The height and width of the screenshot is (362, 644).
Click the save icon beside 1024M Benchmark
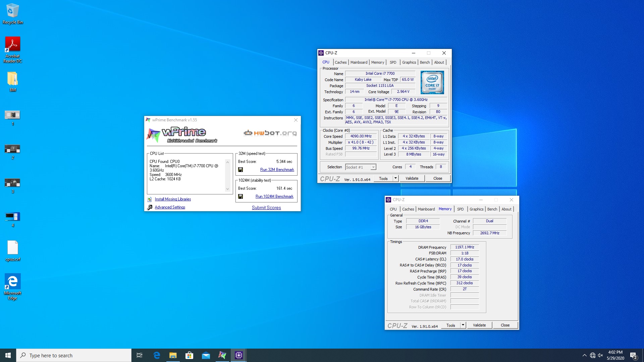pyautogui.click(x=240, y=196)
